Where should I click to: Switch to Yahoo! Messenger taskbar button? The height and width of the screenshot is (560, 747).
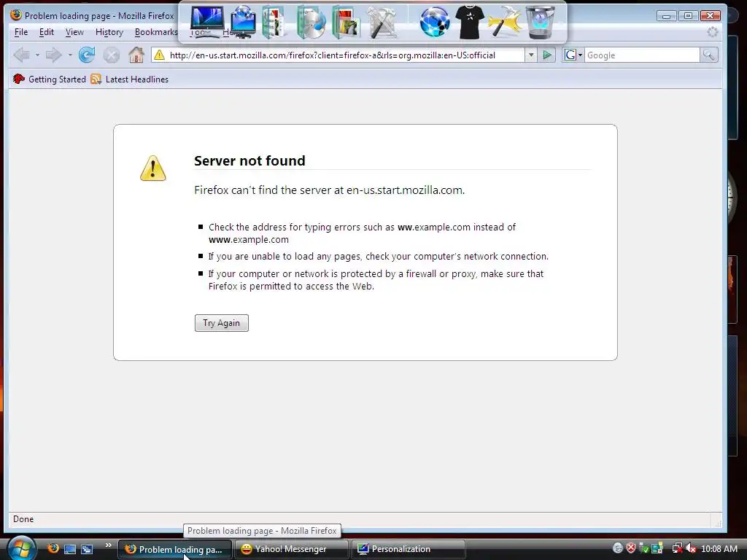tap(291, 549)
